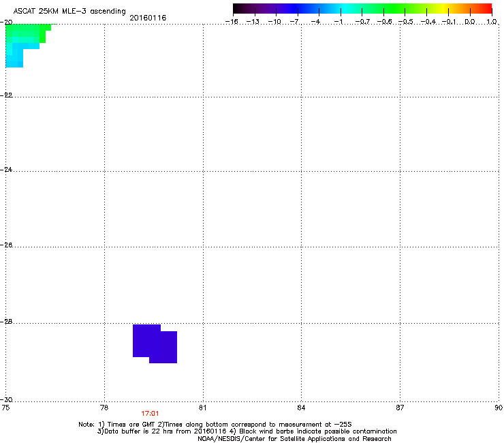Viewport: 504px width, 443px height.
Task: Click the -10 color scale label
Action: (274, 22)
